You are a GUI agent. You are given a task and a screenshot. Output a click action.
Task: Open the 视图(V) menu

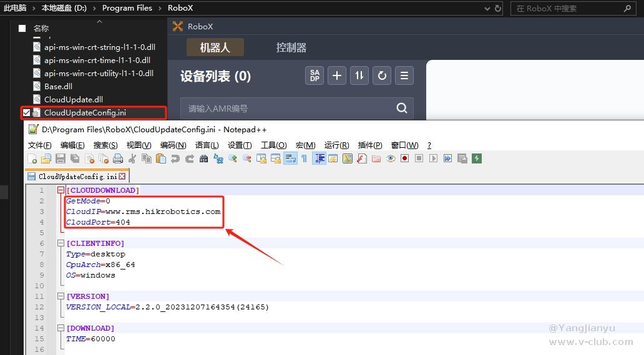point(139,145)
